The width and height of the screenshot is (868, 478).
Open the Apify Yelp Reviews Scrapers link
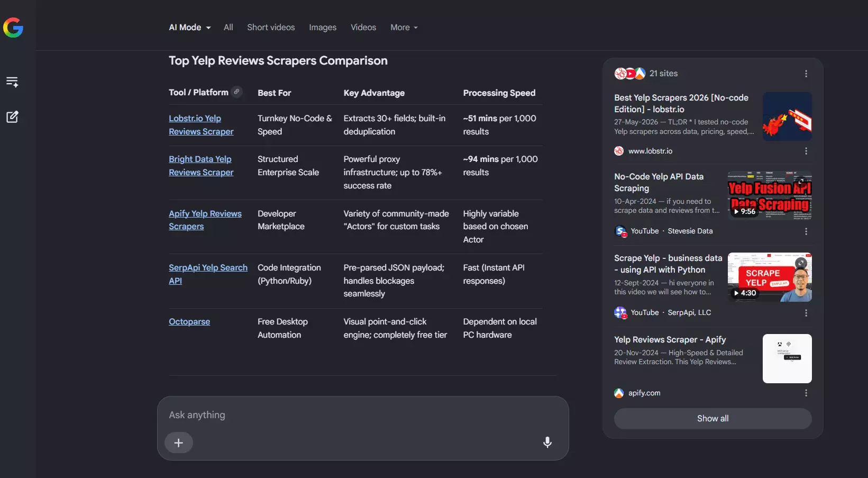click(205, 220)
